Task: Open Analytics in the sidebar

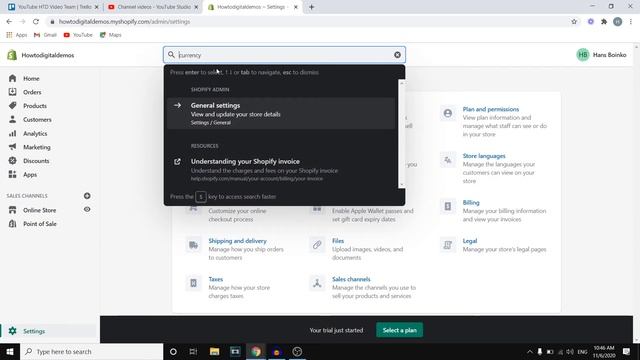Action: coord(35,133)
